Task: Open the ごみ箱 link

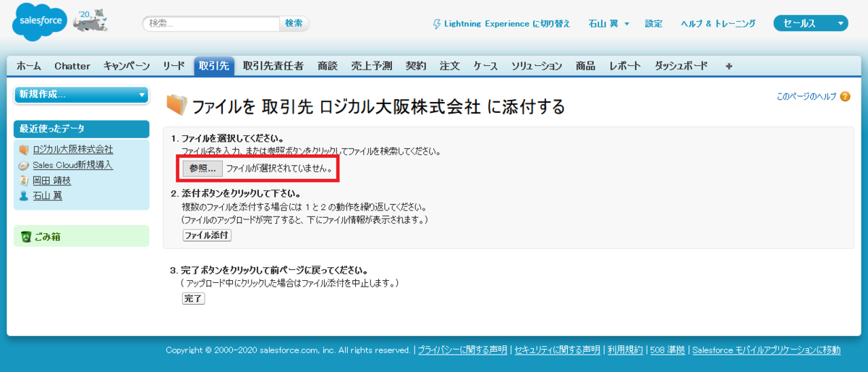Action: 48,236
